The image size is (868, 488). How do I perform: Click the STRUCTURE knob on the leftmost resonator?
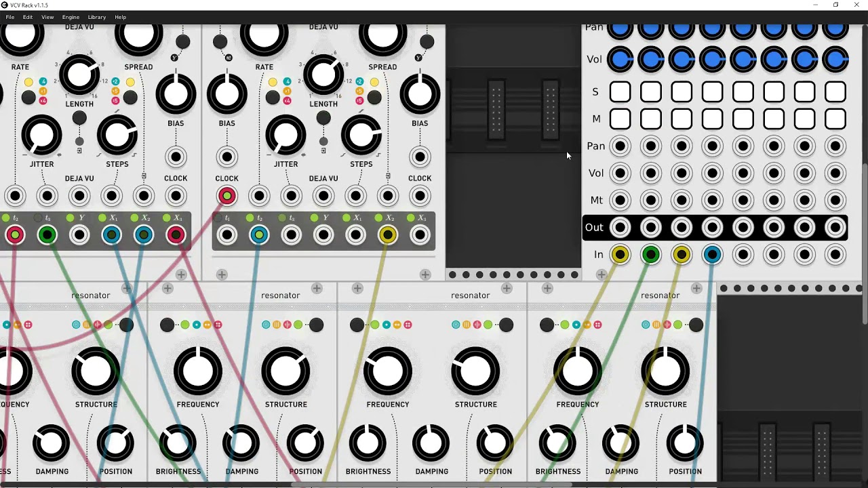(x=96, y=371)
